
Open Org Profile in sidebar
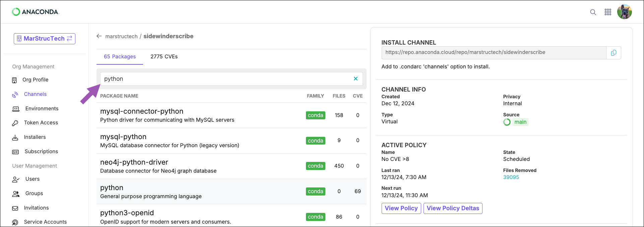coord(36,80)
